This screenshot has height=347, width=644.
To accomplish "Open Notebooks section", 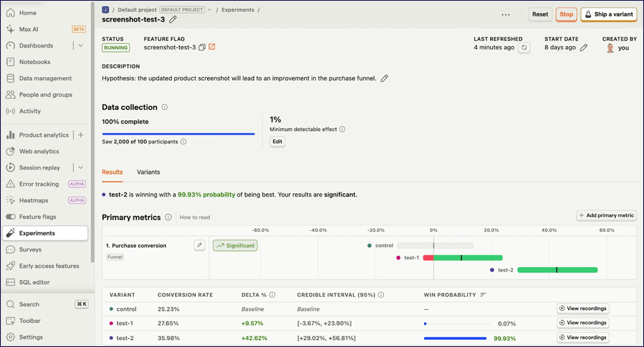I will coord(35,62).
